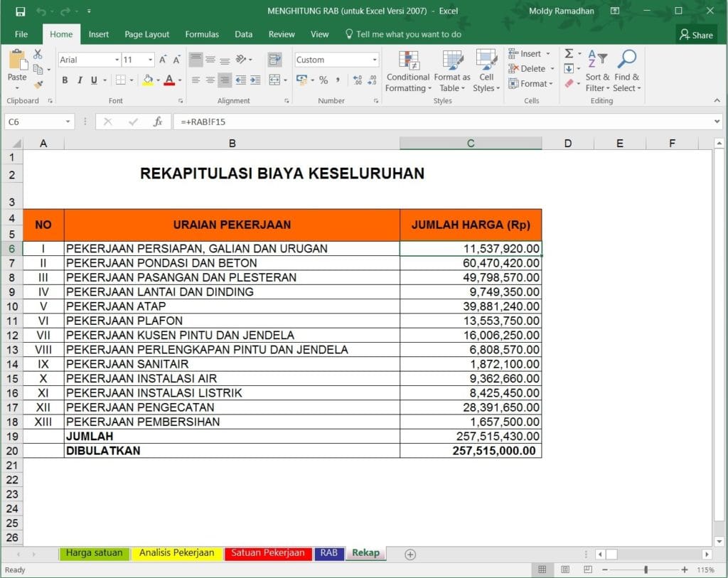728x578 pixels.
Task: Click the Cell Styles icon
Action: click(x=486, y=71)
